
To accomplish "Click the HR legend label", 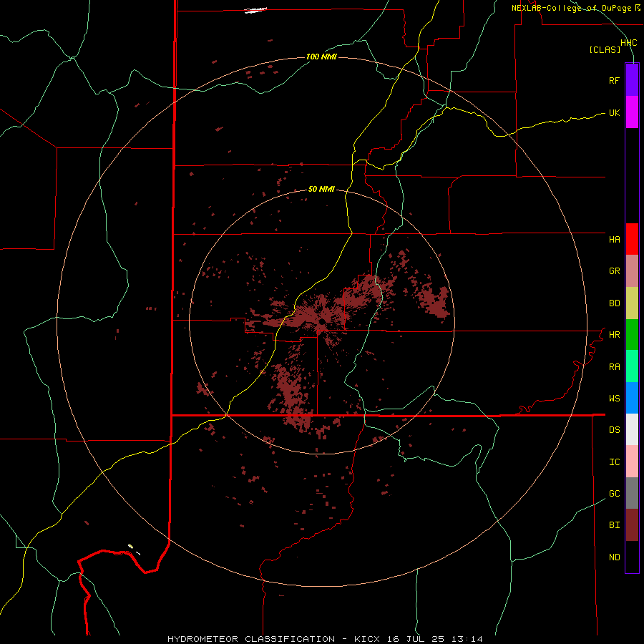I will click(x=614, y=335).
